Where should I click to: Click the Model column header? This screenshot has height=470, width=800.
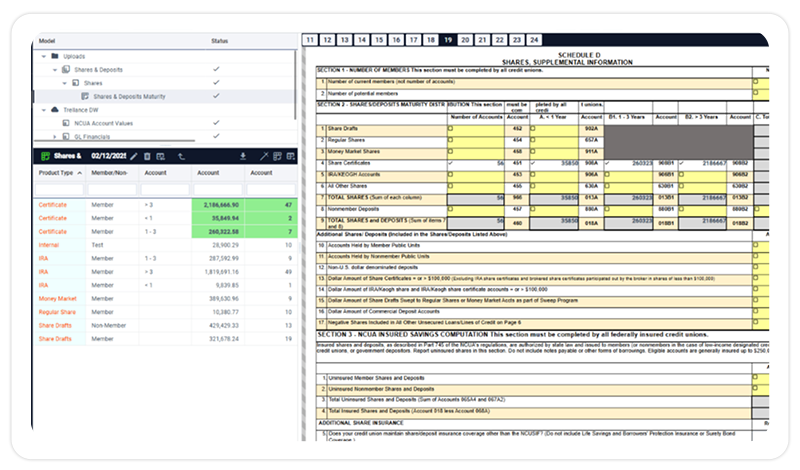[47, 41]
